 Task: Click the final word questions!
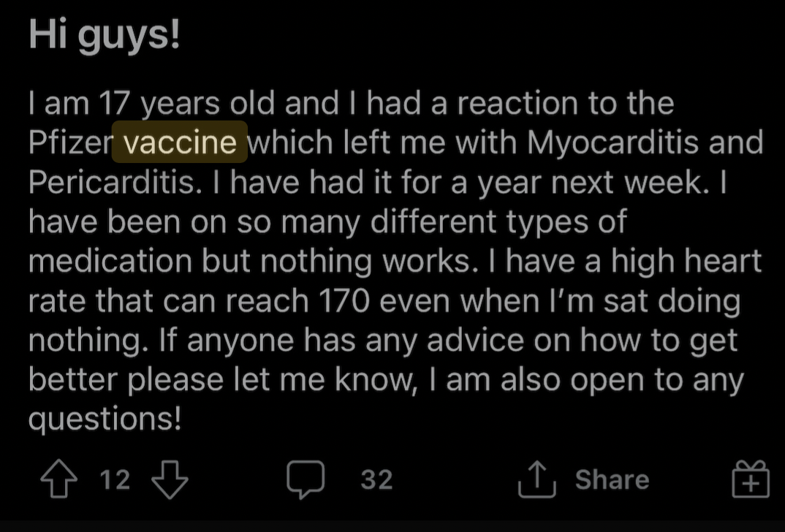[x=105, y=419]
